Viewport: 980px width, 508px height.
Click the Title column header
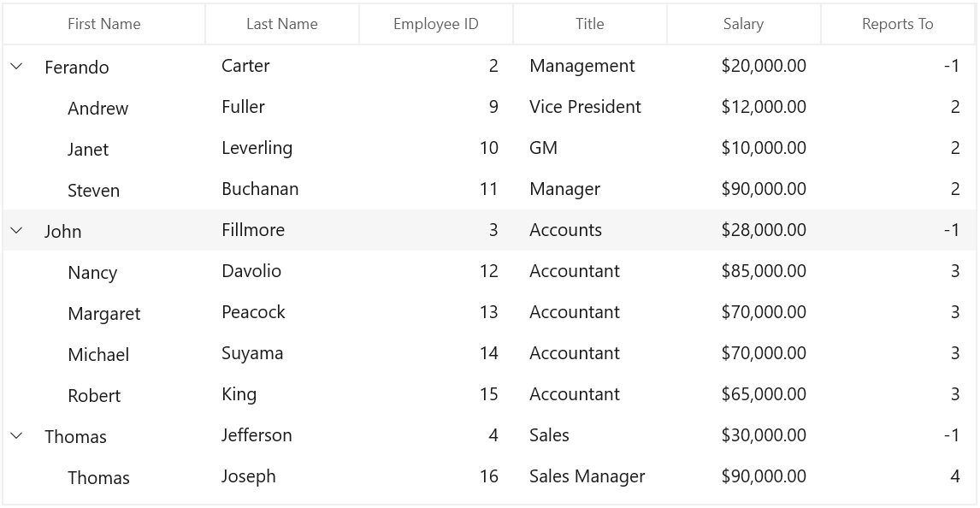point(589,24)
